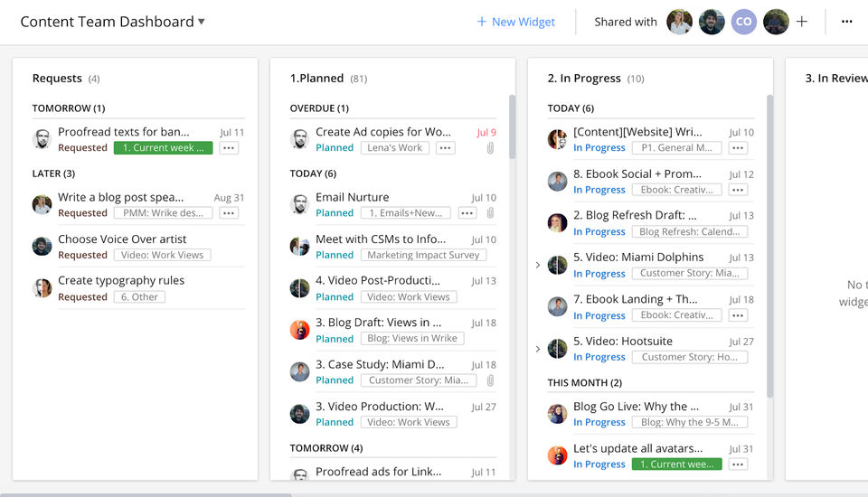Click assignee avatar on Meet with CSMs task
The width and height of the screenshot is (868, 497).
(299, 247)
